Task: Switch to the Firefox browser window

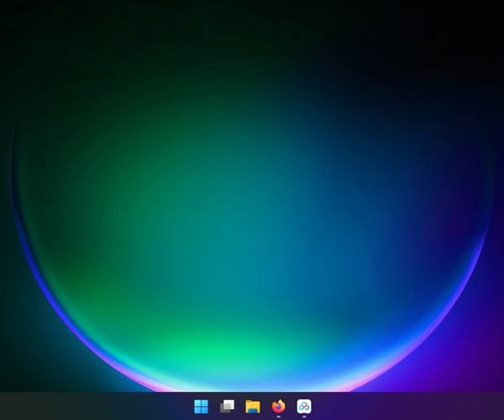Action: click(x=278, y=407)
